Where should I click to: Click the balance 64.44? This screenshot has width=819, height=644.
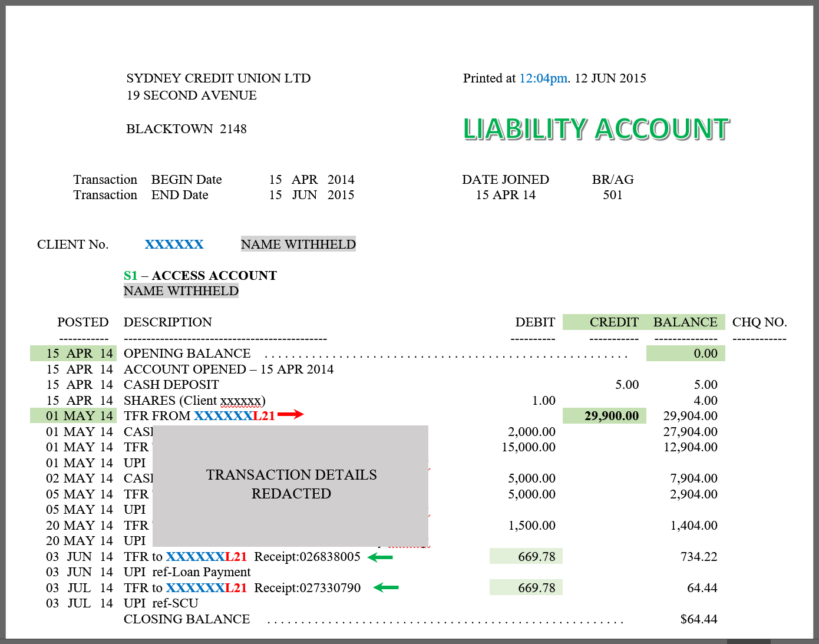[x=702, y=588]
